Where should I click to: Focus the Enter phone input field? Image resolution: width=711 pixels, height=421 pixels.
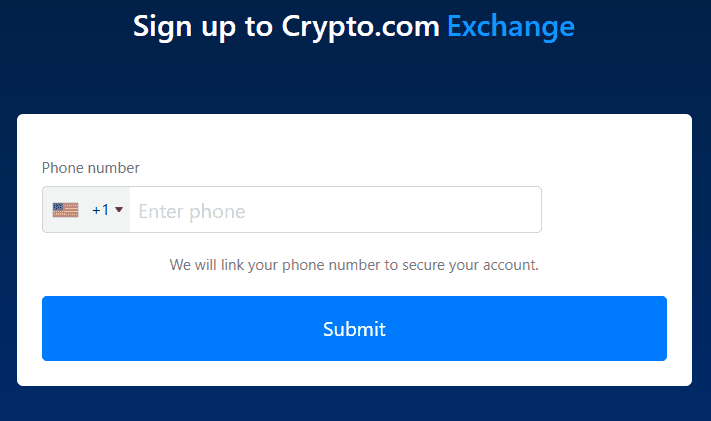pos(335,210)
